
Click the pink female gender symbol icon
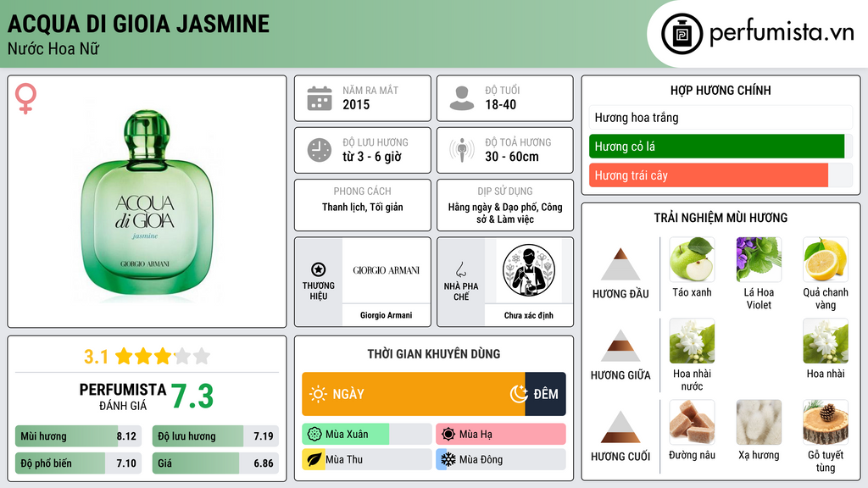click(x=25, y=98)
